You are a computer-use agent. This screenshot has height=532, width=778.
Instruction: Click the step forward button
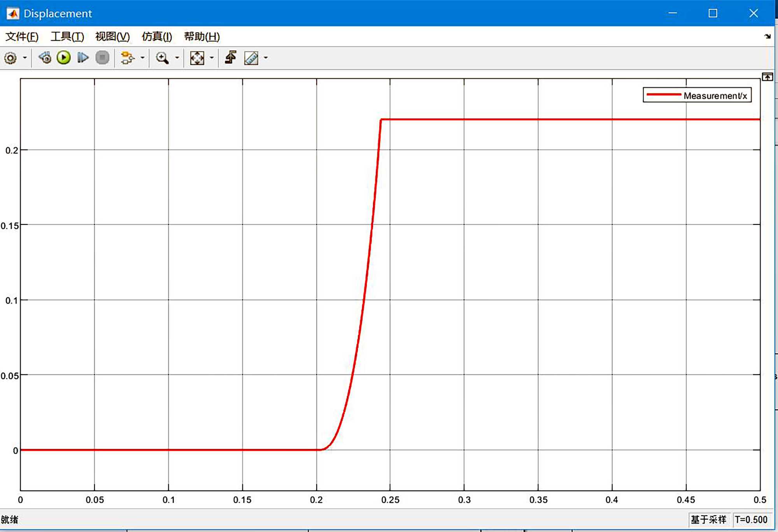82,58
